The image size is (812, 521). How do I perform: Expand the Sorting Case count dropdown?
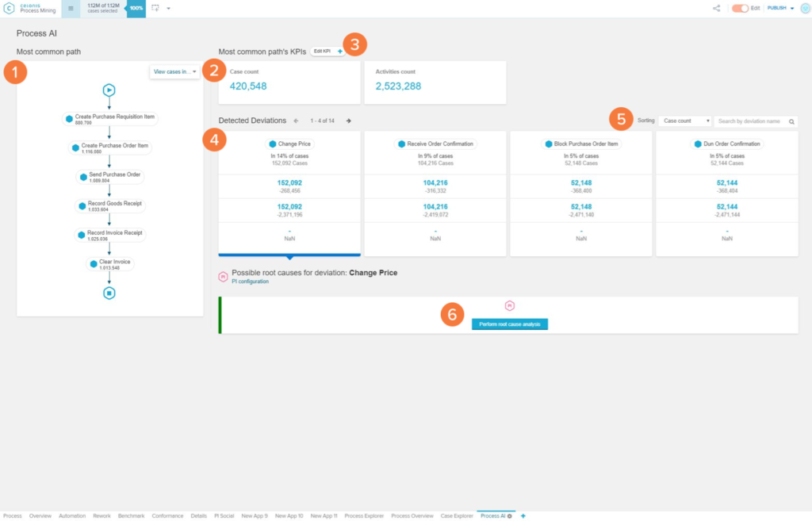pos(685,121)
